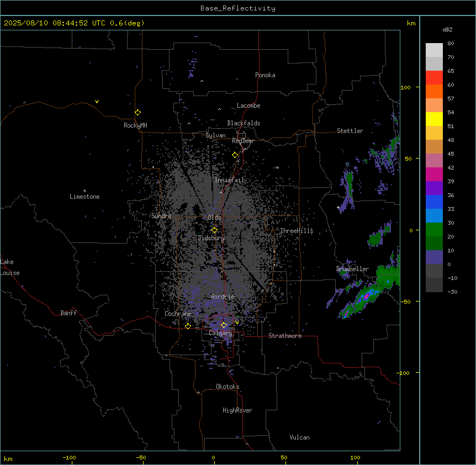Select the Airdrie label

[223, 297]
